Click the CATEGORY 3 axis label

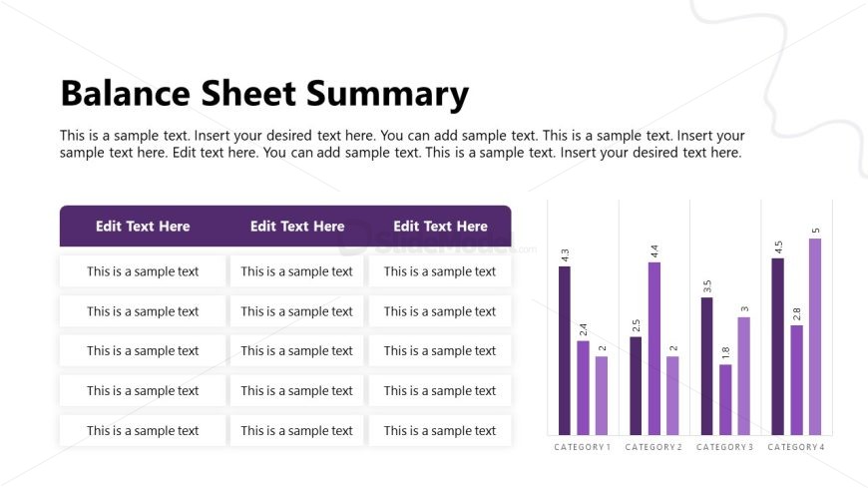[725, 447]
